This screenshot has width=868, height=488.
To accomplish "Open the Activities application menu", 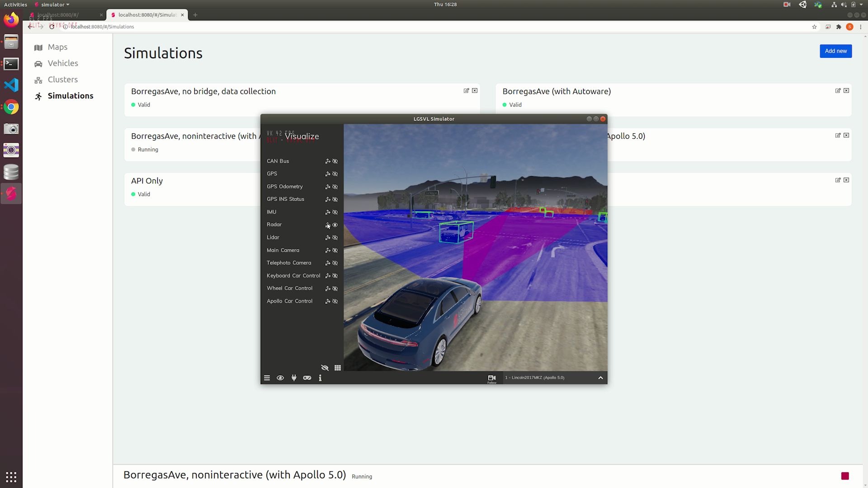I will 16,5.
